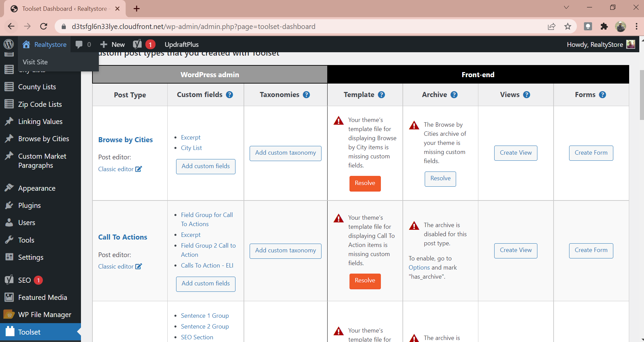
Task: Go to Plugins in the sidebar
Action: pos(29,206)
